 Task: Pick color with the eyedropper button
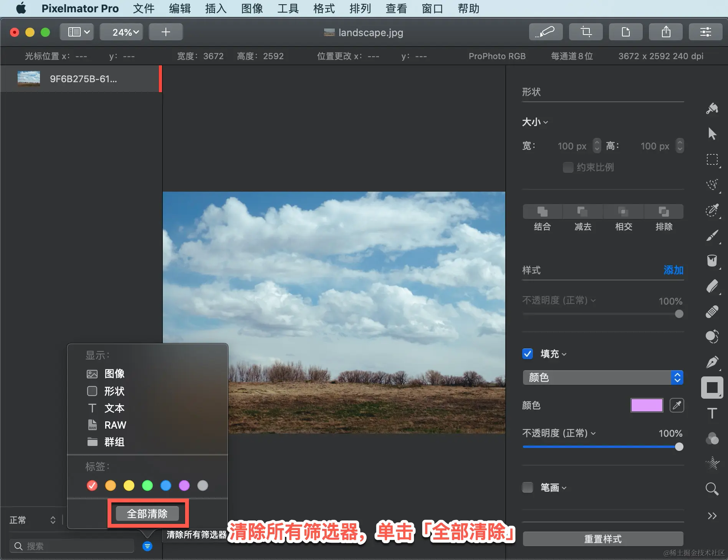[x=677, y=405]
